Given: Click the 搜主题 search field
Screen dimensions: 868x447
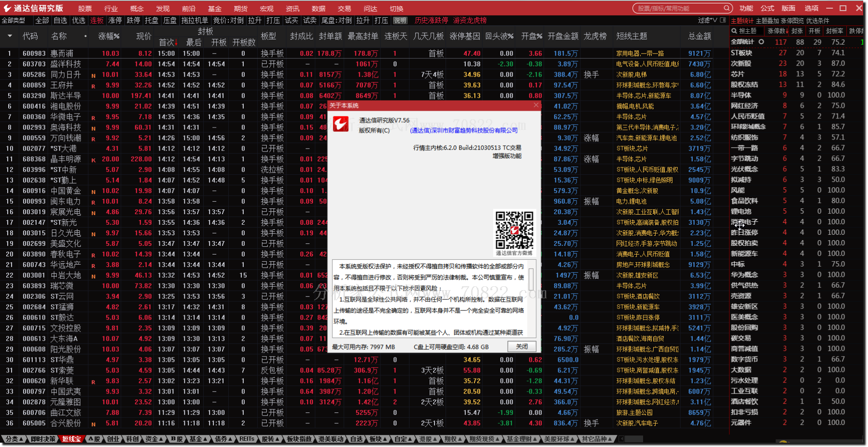Looking at the screenshot, I should pyautogui.click(x=750, y=31).
